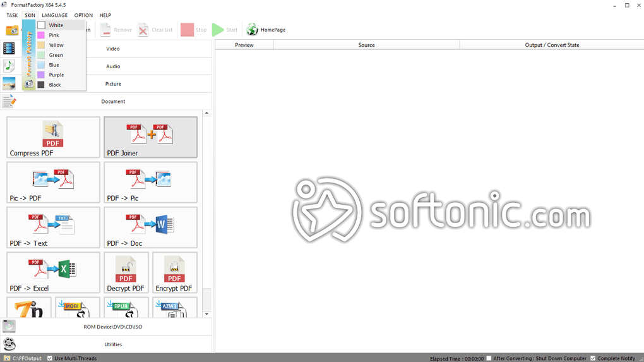
Task: Click the film reel Utilities icon
Action: tap(9, 344)
